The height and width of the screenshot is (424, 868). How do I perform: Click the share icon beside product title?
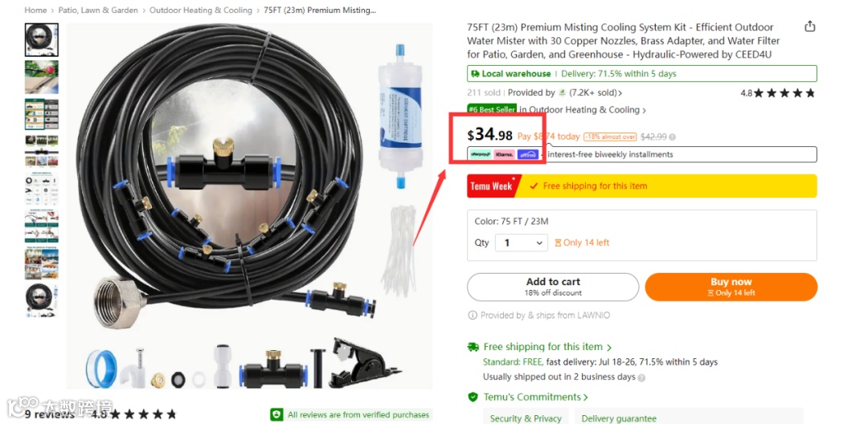(x=810, y=26)
